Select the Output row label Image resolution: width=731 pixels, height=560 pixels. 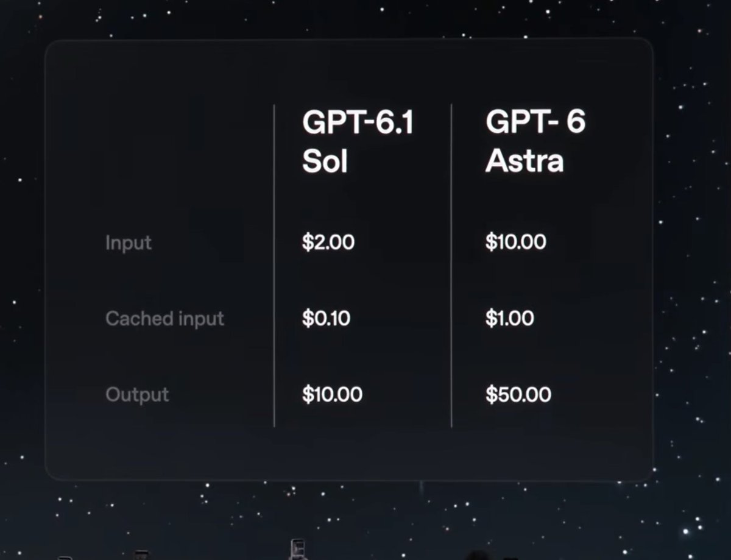[137, 395]
